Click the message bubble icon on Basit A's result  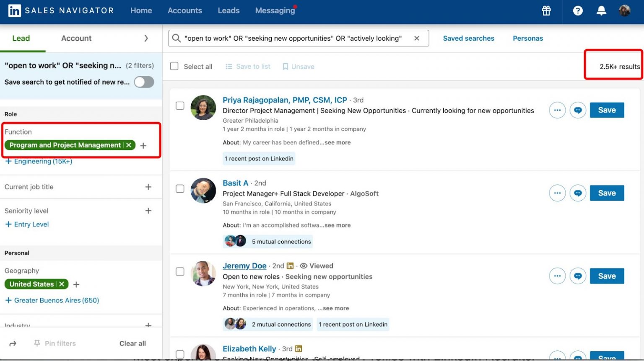pyautogui.click(x=578, y=193)
